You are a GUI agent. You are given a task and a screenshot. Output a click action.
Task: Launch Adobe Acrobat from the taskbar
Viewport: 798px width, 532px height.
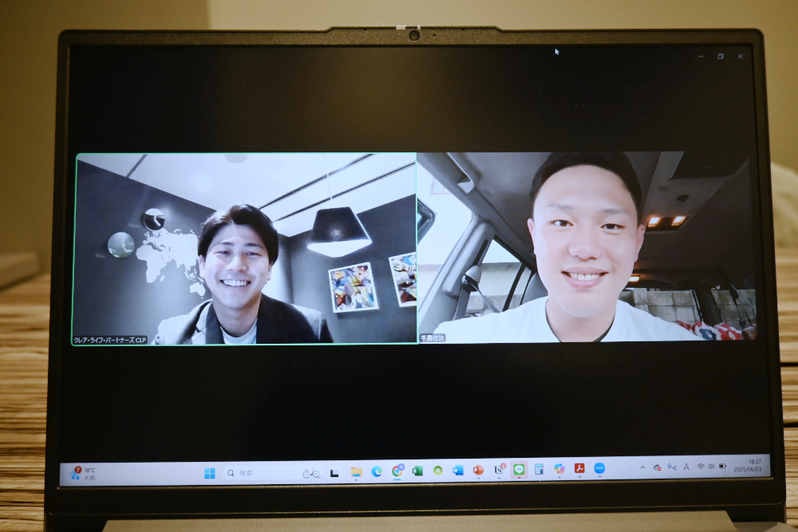coord(579,469)
